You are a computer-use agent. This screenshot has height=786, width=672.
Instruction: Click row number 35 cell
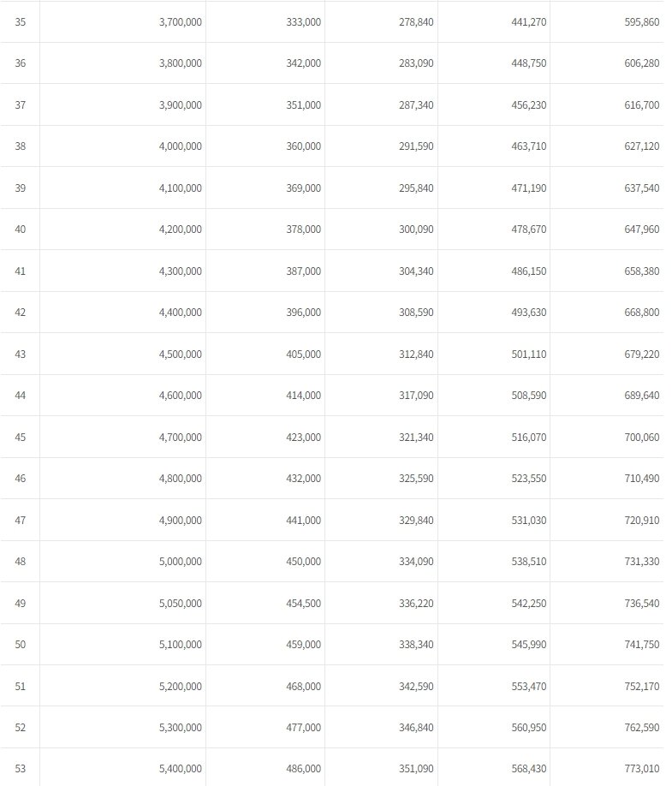pos(21,21)
